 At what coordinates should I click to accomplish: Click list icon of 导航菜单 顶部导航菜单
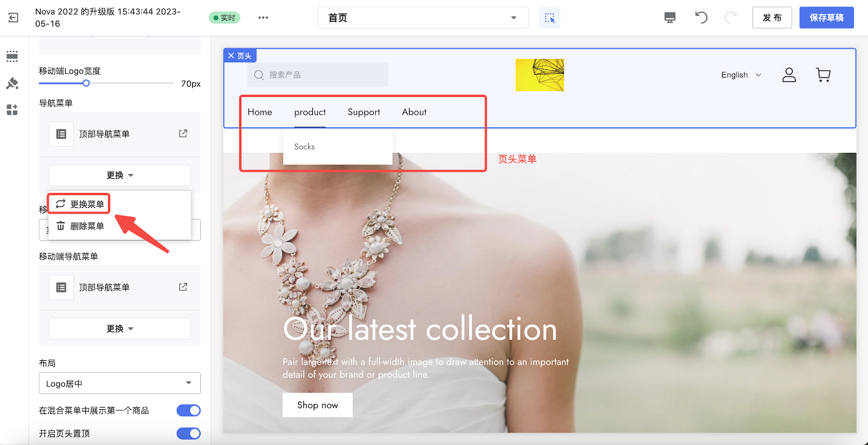click(61, 134)
